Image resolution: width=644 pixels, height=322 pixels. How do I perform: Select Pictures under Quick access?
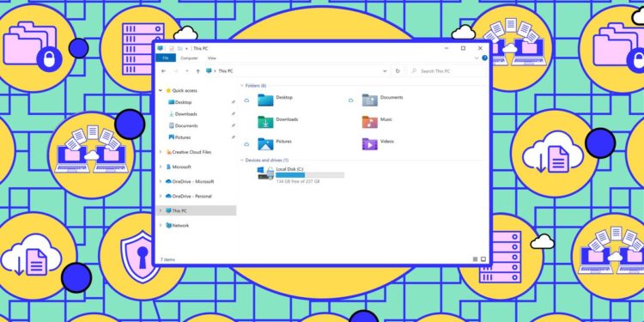point(179,137)
